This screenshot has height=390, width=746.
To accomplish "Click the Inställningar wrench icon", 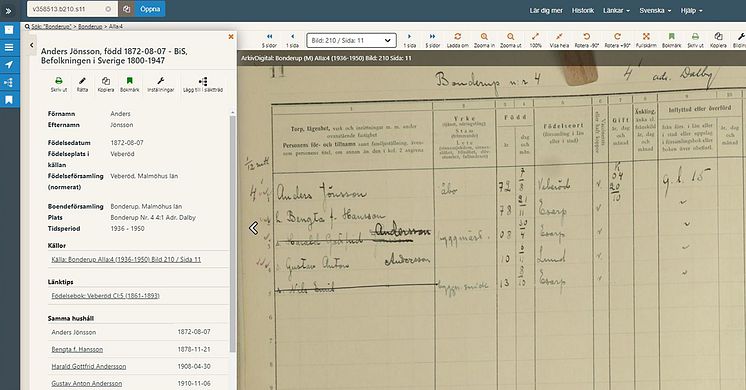I will (161, 81).
